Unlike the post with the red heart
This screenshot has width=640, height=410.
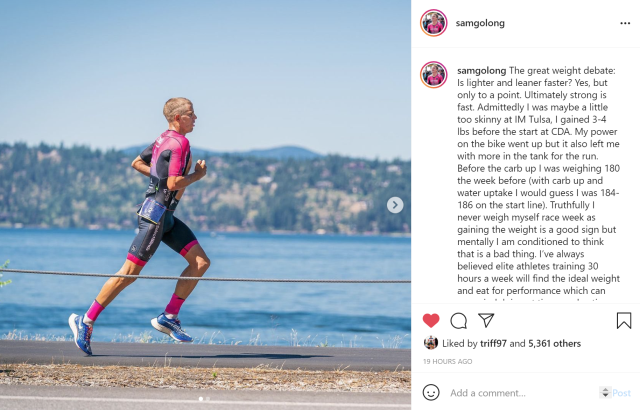click(431, 321)
